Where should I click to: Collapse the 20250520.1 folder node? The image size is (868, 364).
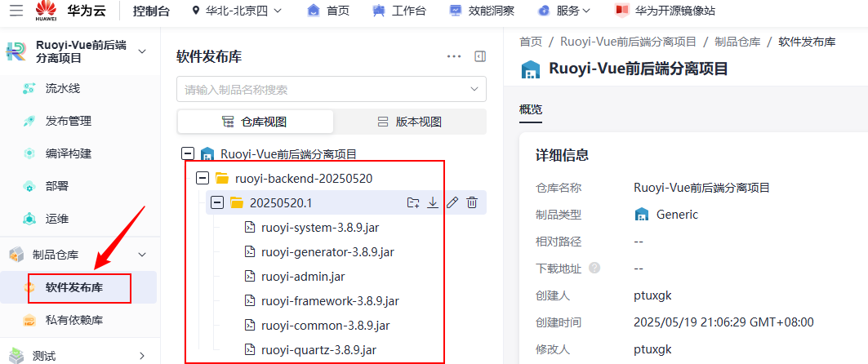[x=217, y=203]
